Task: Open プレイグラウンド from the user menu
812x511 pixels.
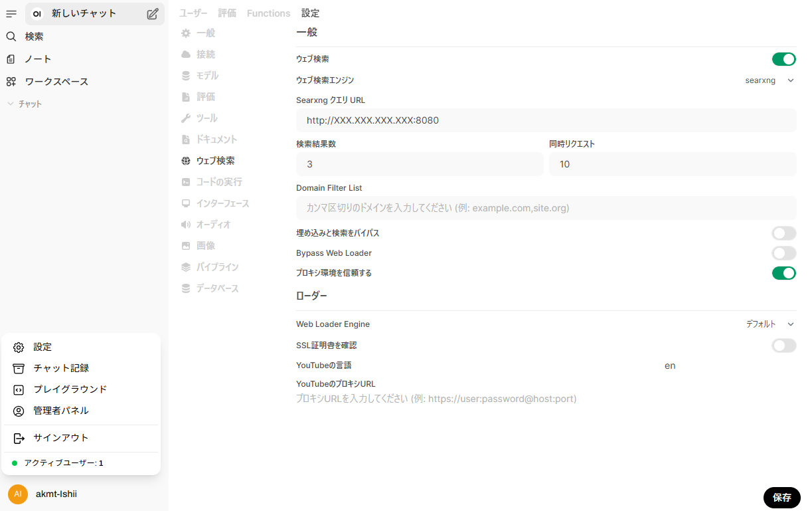Action: pyautogui.click(x=81, y=390)
